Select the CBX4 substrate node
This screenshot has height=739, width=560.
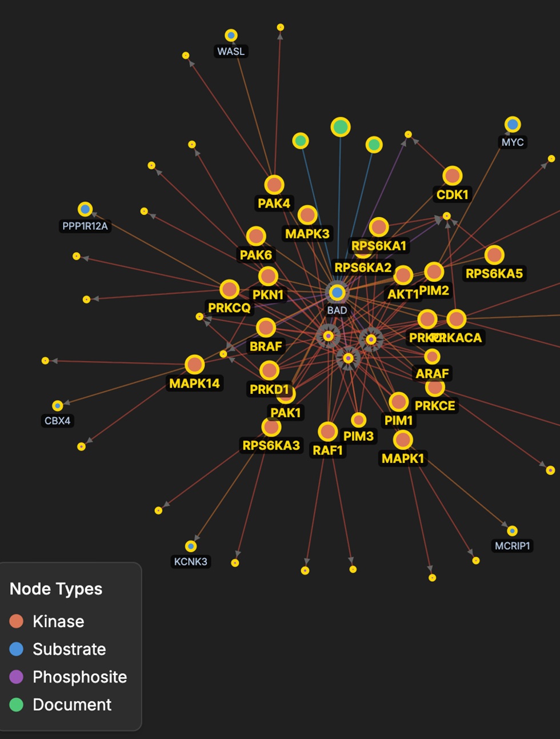pyautogui.click(x=57, y=406)
